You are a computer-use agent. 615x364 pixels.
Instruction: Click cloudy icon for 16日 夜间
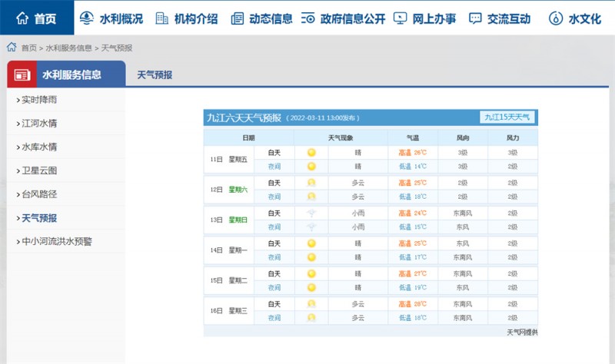[311, 317]
